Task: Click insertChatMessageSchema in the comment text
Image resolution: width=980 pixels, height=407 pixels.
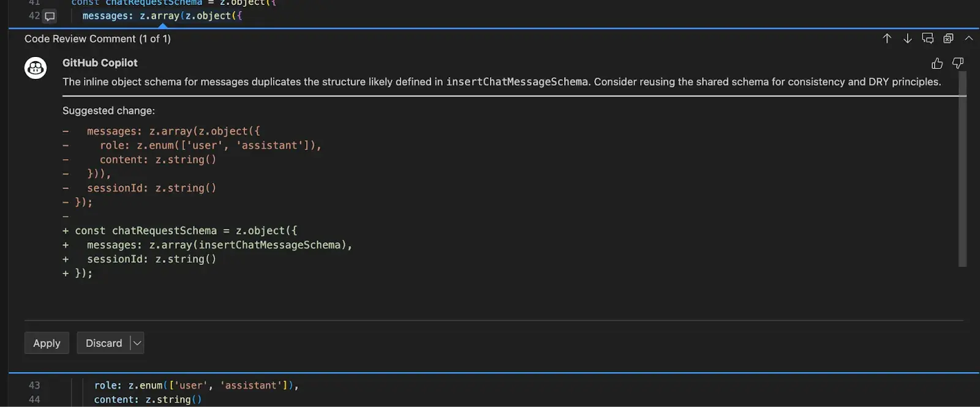Action: [516, 82]
